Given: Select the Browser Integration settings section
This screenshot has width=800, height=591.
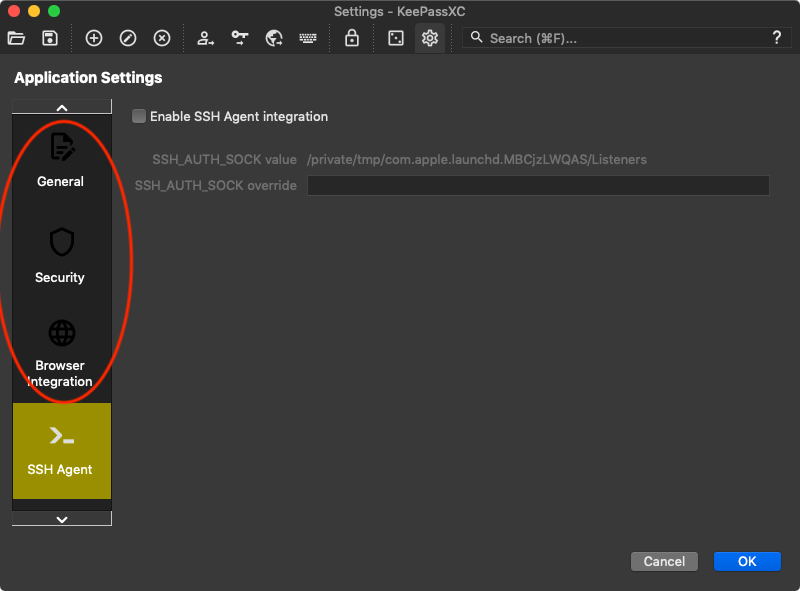Looking at the screenshot, I should (x=60, y=352).
